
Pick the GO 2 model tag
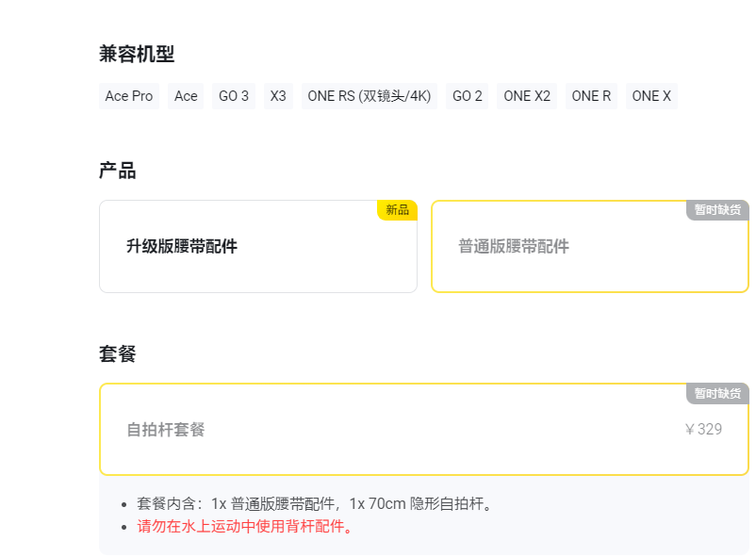[467, 96]
